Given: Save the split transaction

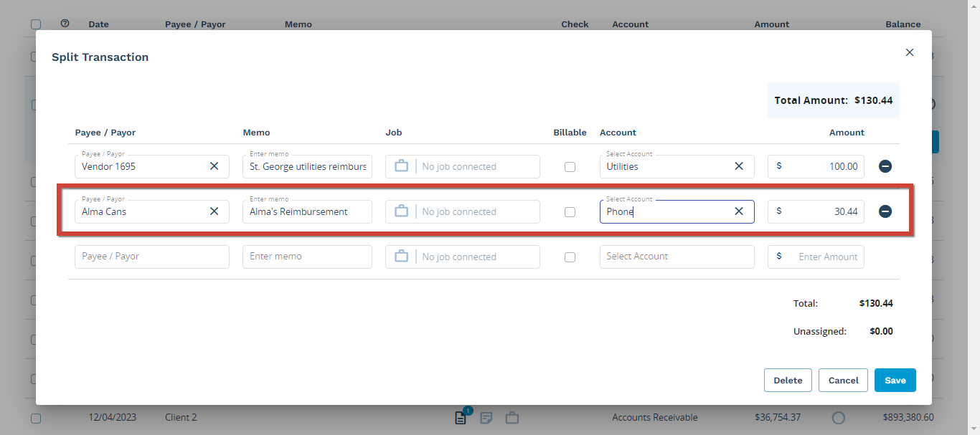Looking at the screenshot, I should [x=895, y=381].
